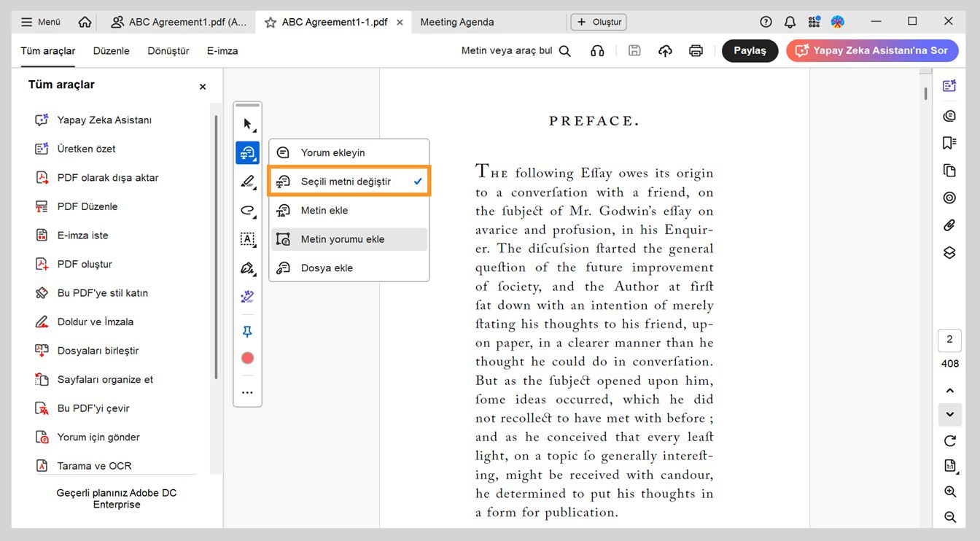
Task: Open the Düzenle tab
Action: tap(112, 51)
